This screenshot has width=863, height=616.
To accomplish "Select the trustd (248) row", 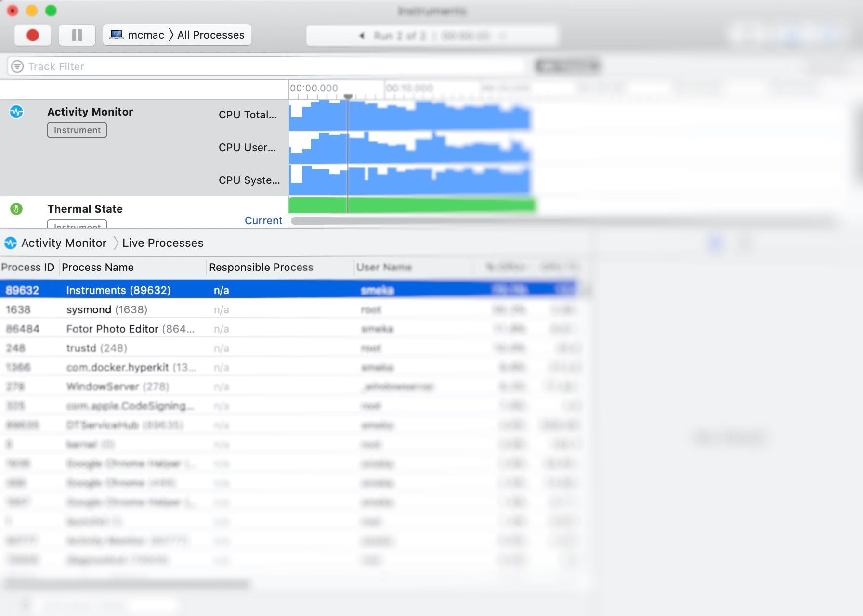I will tap(289, 348).
